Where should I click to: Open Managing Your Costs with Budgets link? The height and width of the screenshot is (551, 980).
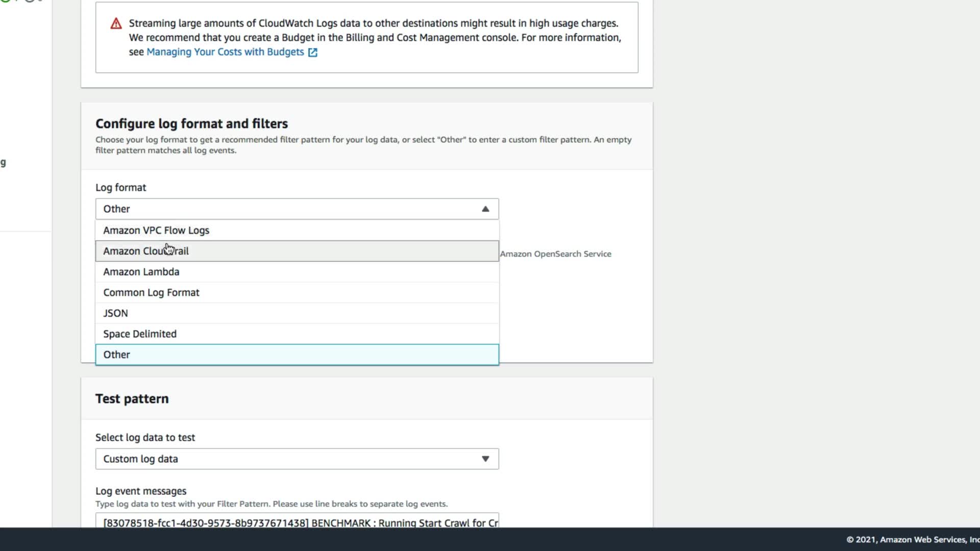(225, 52)
